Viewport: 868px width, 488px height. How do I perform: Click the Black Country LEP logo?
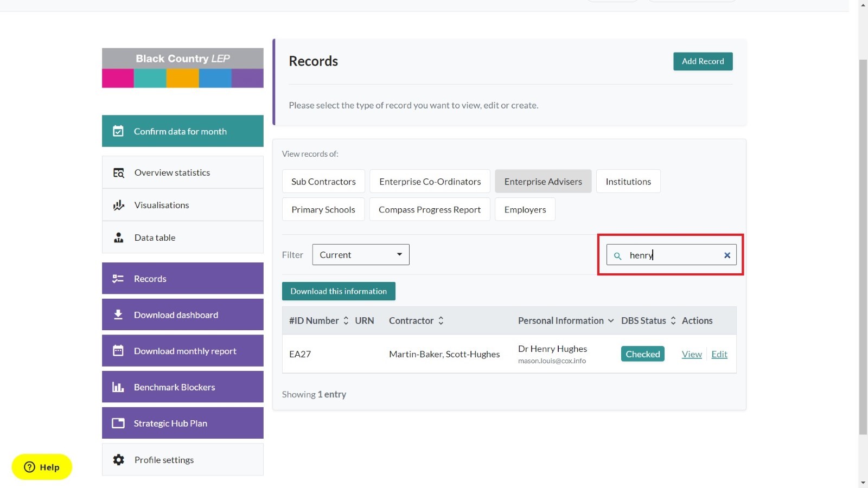click(x=183, y=68)
